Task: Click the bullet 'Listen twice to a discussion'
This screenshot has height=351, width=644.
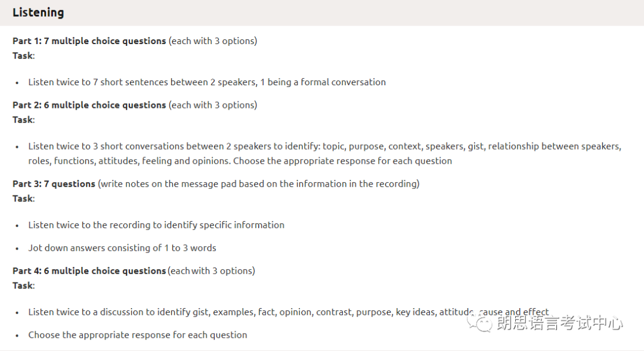Action: 289,312
